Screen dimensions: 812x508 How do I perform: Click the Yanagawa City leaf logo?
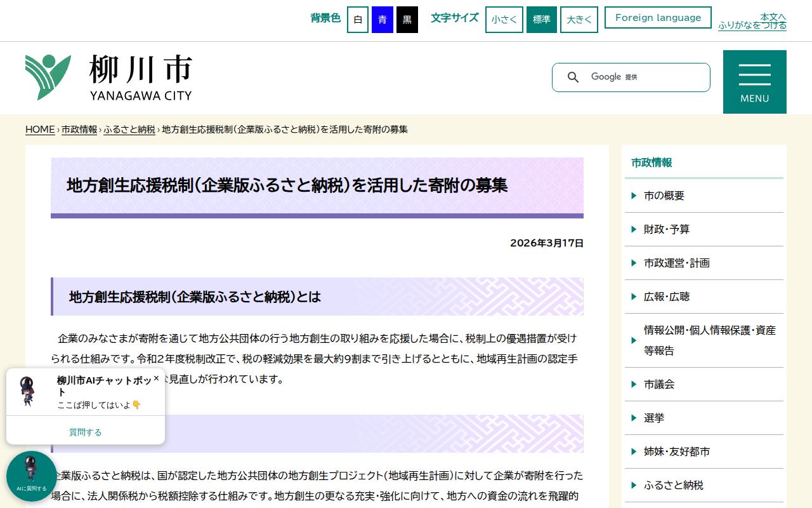(48, 76)
